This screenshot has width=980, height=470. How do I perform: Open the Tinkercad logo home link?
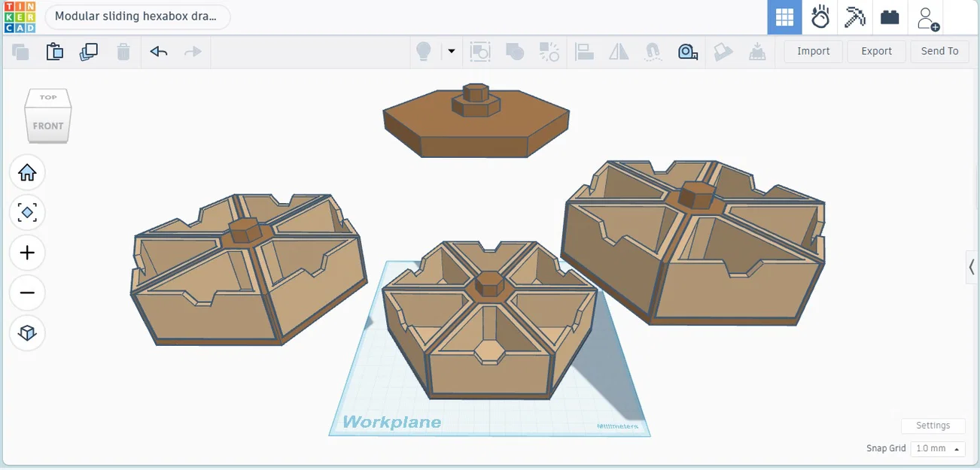point(20,17)
